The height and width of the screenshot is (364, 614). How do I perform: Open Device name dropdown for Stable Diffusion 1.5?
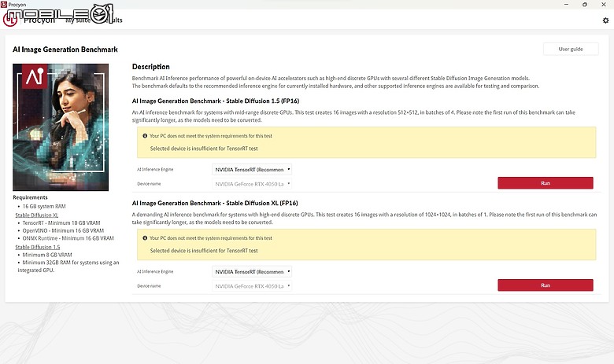tap(252, 184)
